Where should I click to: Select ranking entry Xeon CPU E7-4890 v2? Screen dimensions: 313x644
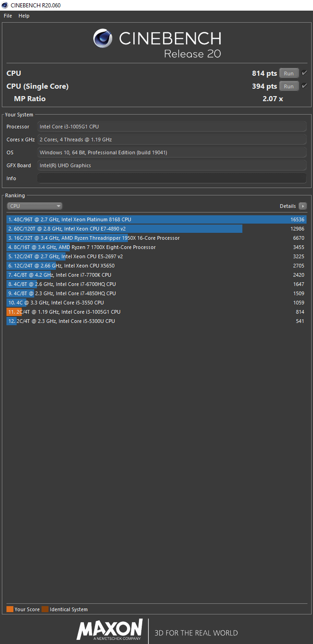[156, 229]
